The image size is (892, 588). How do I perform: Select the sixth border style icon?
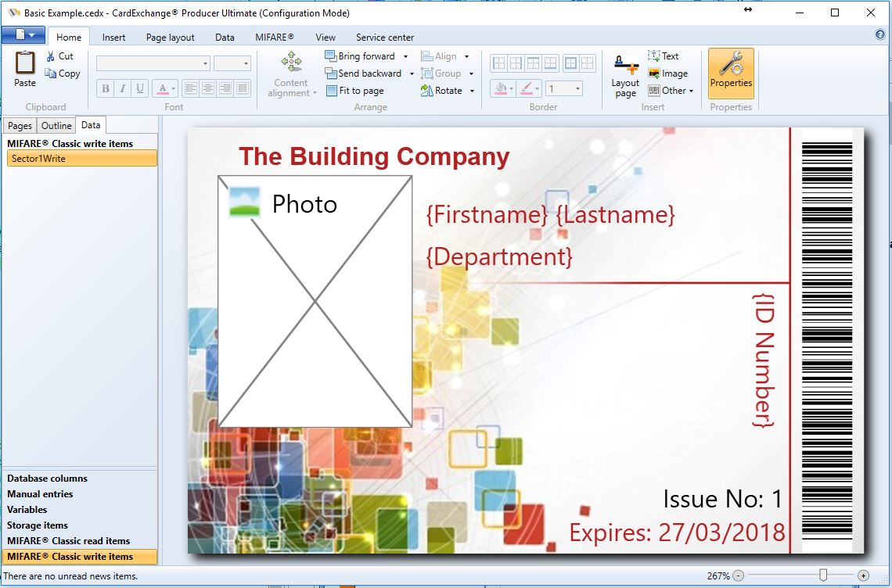[588, 63]
